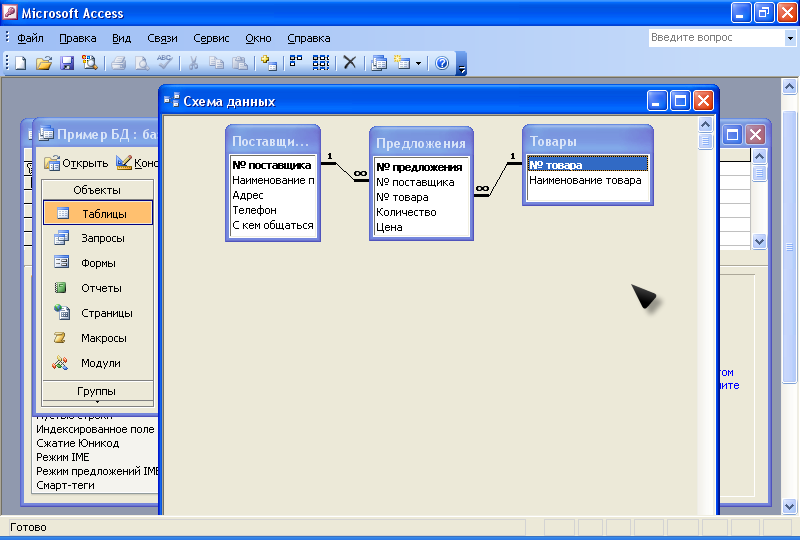800x540 pixels.
Task: Open the Правка menu
Action: [78, 38]
